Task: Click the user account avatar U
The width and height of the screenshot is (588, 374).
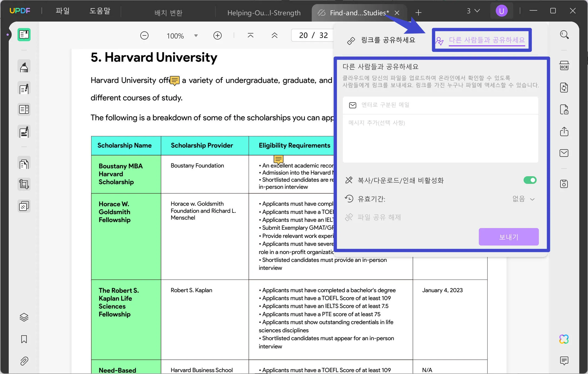Action: [501, 11]
